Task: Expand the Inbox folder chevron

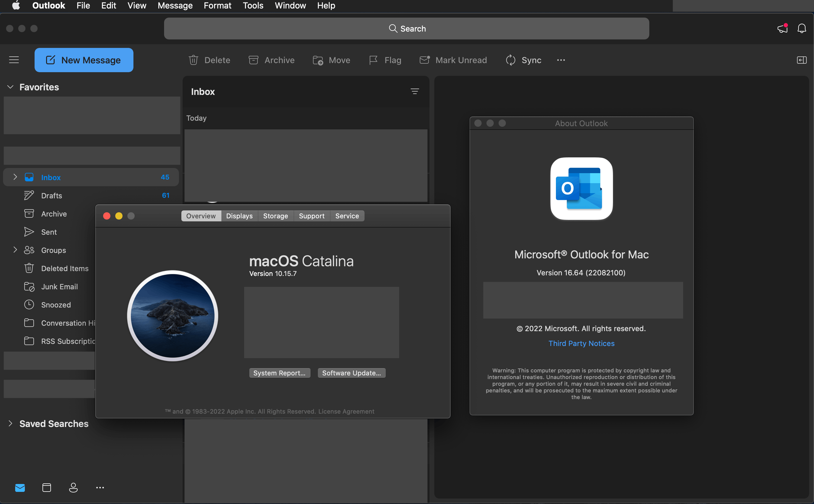Action: 15,177
